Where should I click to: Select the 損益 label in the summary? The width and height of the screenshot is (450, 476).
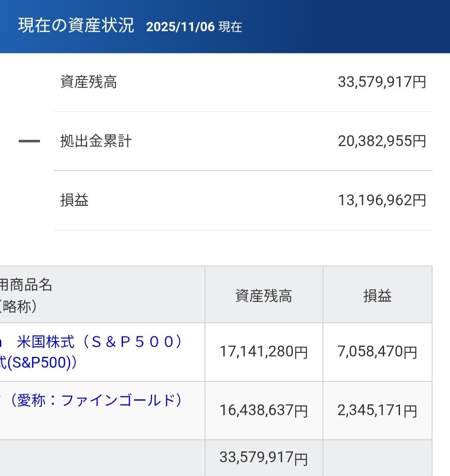(x=74, y=200)
